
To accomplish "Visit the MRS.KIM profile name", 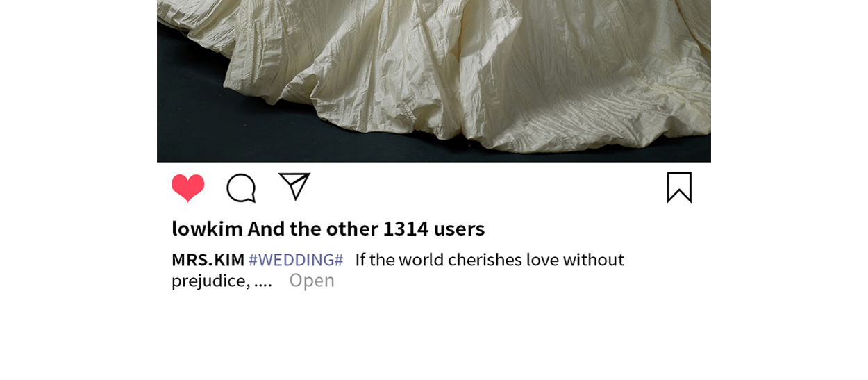I will 208,260.
